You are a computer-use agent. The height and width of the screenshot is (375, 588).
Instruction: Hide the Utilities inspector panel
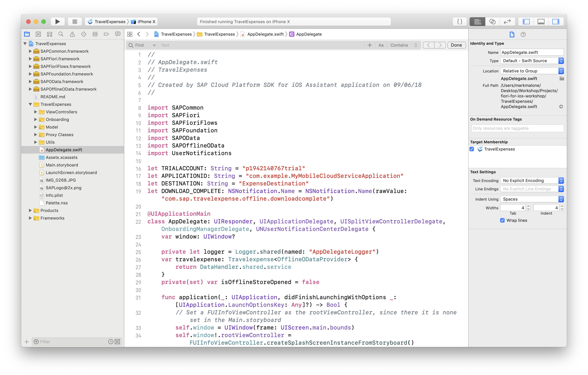556,21
